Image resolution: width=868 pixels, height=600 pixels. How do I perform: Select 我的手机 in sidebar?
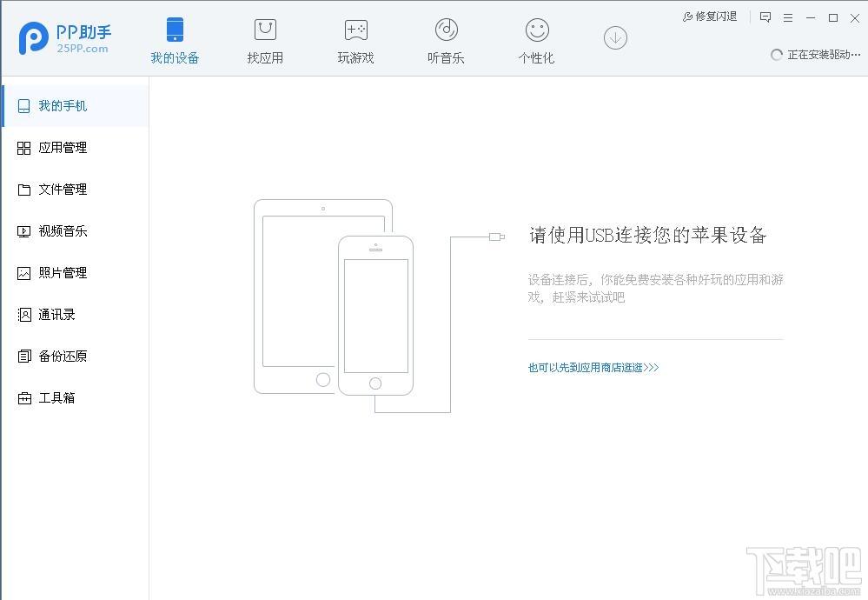[x=63, y=106]
